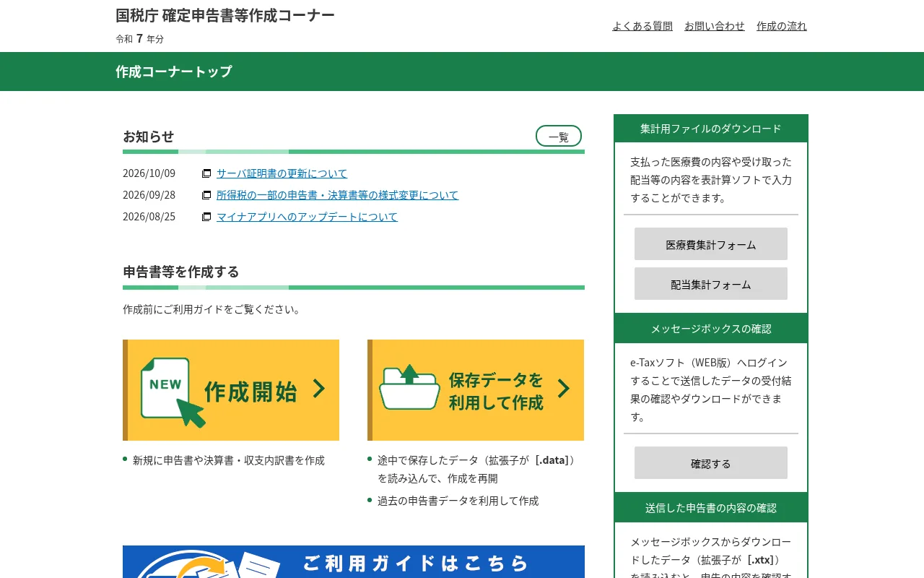The width and height of the screenshot is (924, 578).
Task: Click the NEW document icon on 作成開始 banner
Action: tap(173, 392)
